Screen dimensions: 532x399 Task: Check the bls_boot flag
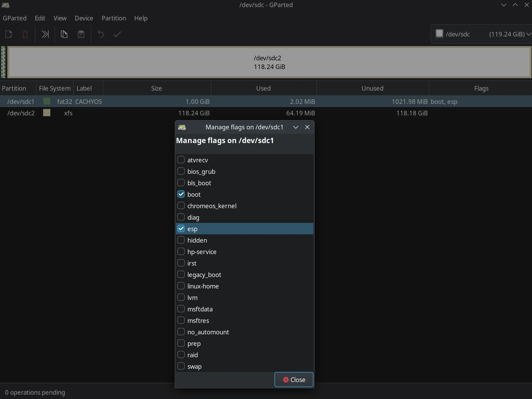[181, 183]
